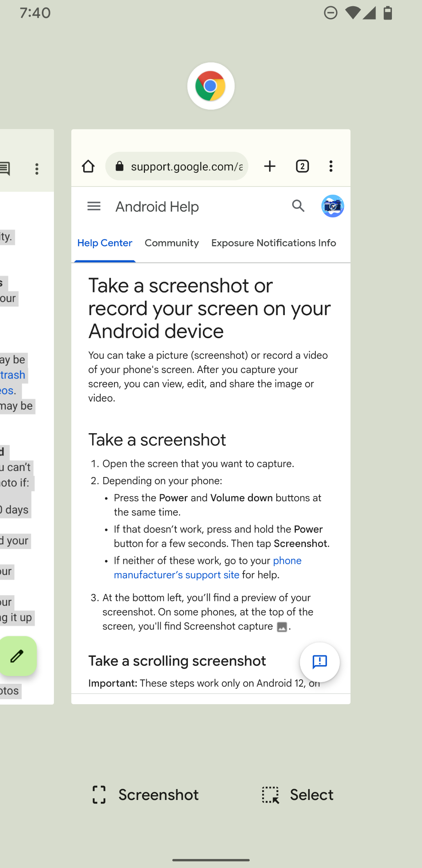Open three-dot menu in left app card
Viewport: 422px width, 868px height.
click(37, 169)
